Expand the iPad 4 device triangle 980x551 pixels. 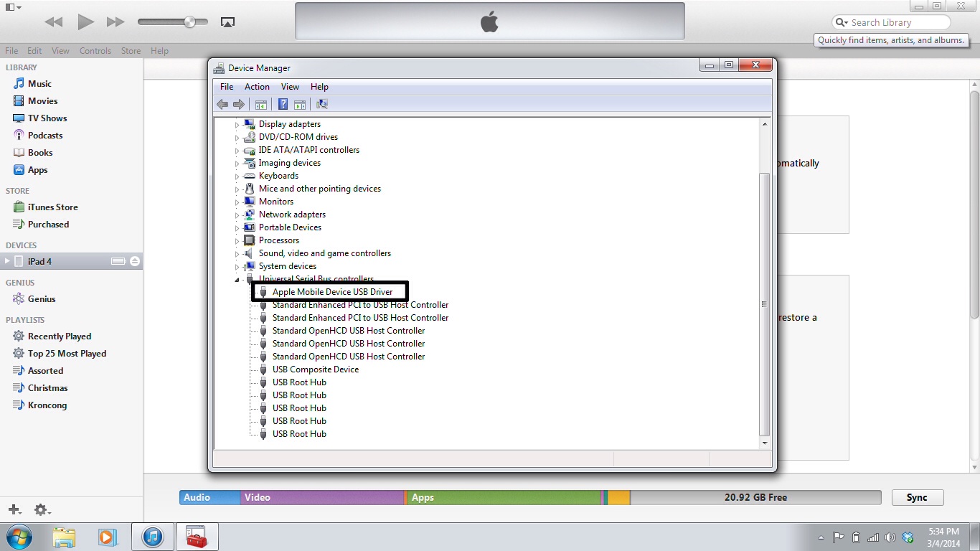tap(8, 262)
